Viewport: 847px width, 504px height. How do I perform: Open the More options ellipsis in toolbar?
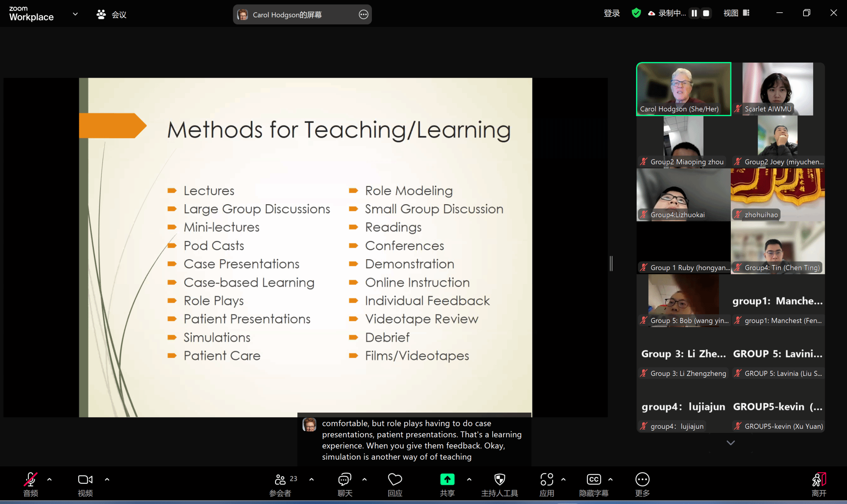(642, 480)
